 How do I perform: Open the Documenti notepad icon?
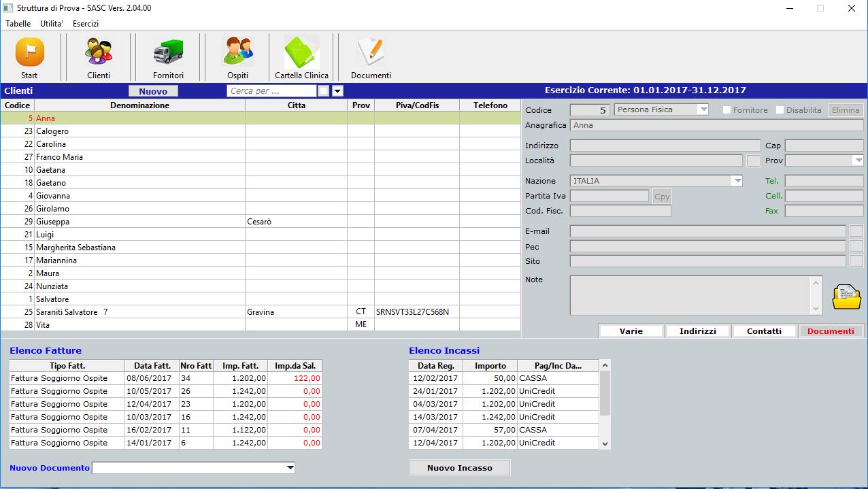coord(371,52)
